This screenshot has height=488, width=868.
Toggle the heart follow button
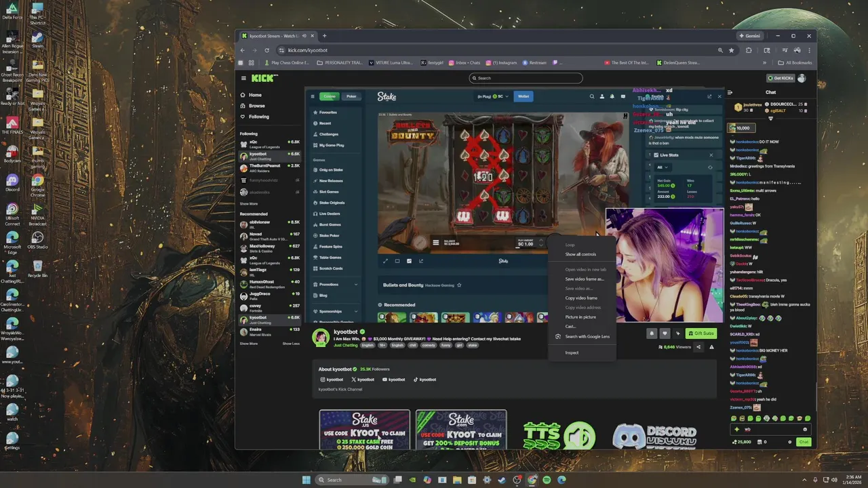pos(665,333)
